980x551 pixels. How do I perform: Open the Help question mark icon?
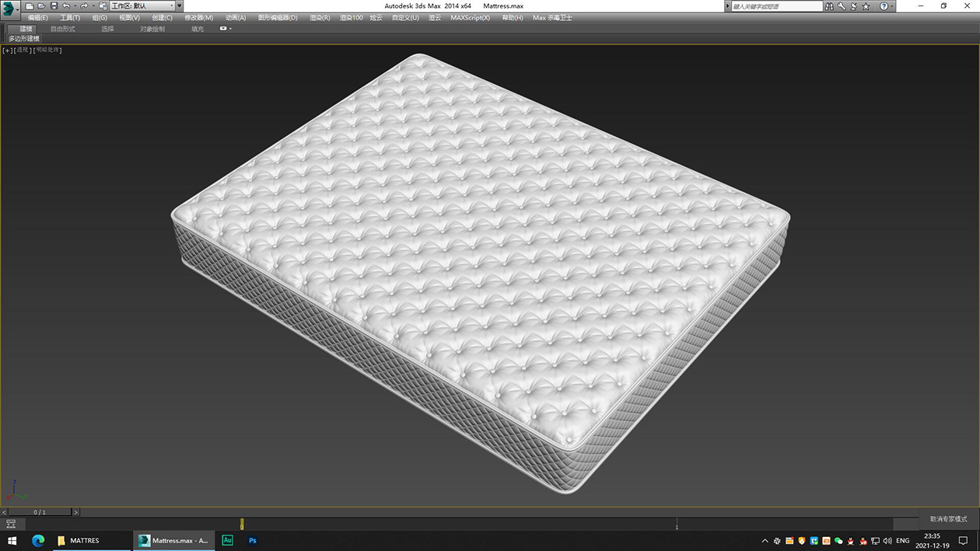click(884, 5)
